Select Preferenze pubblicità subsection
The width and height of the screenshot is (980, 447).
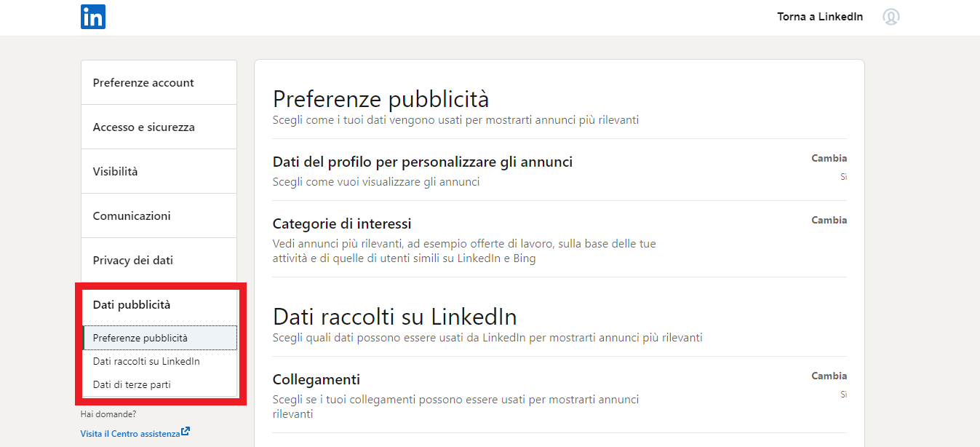coord(140,337)
